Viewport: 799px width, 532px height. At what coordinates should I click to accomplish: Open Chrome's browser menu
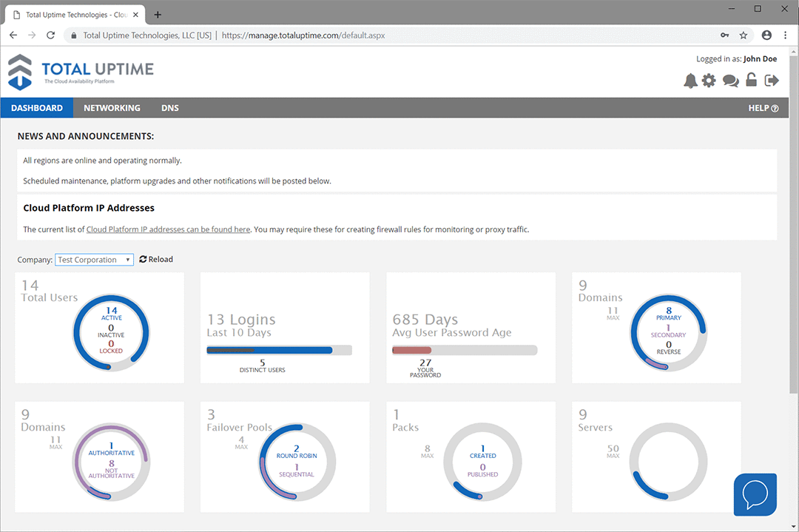point(785,35)
